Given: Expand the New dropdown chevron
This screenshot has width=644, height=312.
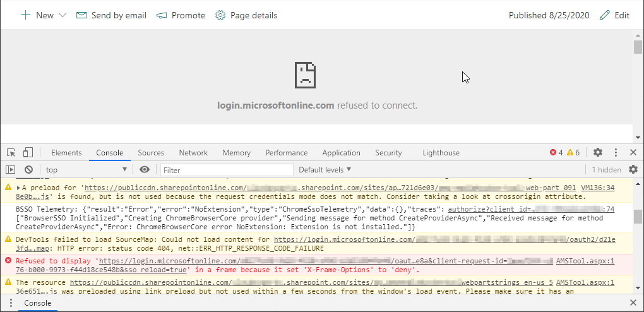Looking at the screenshot, I should pyautogui.click(x=63, y=16).
